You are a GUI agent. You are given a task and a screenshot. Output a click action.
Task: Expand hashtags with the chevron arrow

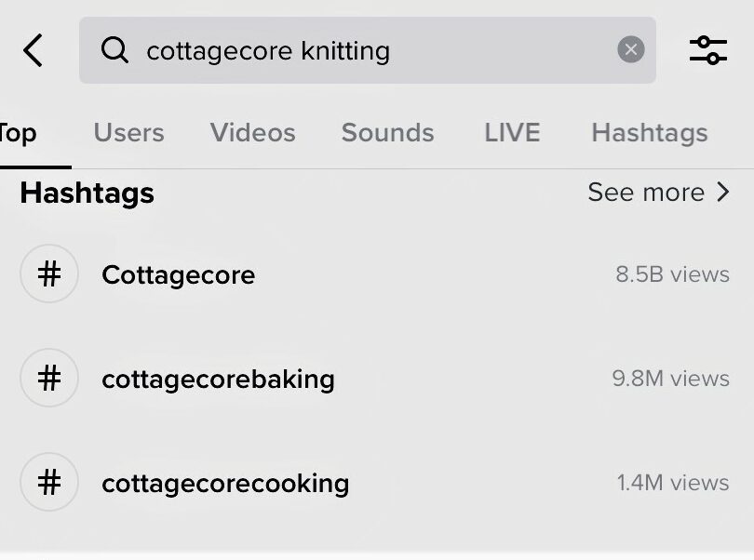(x=723, y=193)
